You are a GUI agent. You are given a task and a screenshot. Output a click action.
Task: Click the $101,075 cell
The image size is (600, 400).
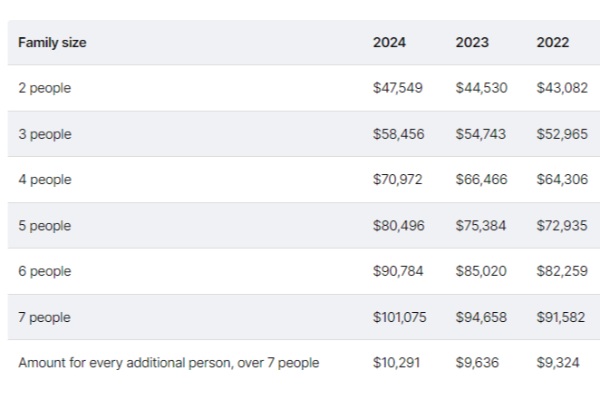coord(400,317)
